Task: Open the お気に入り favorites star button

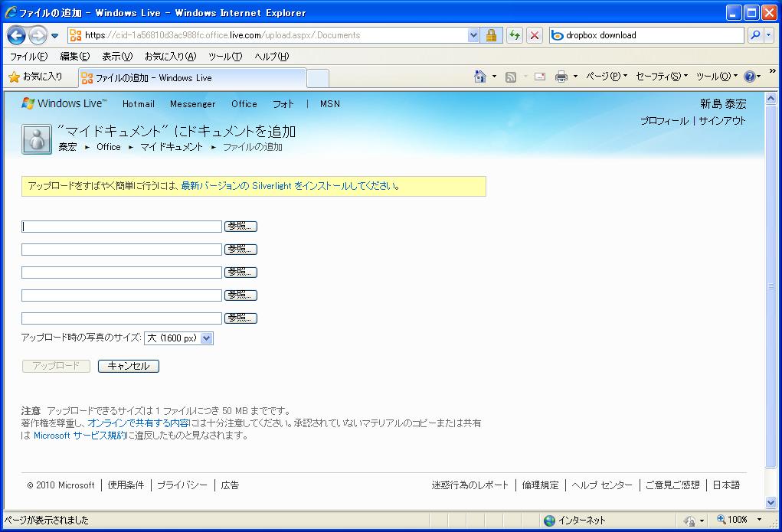Action: click(35, 77)
